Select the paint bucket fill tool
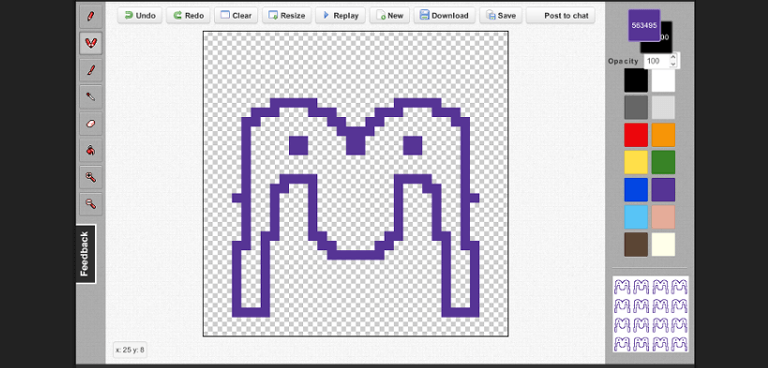This screenshot has width=768, height=368. point(91,150)
